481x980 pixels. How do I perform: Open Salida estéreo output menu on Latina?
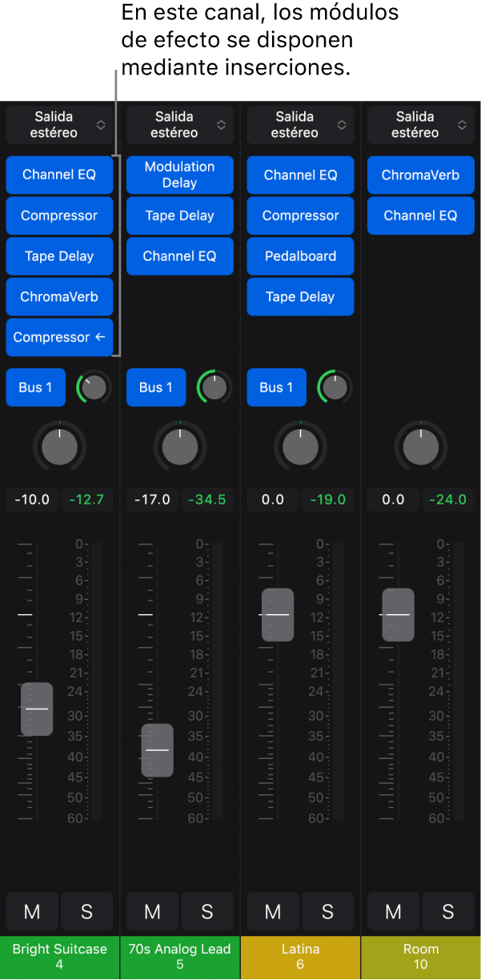[x=300, y=125]
